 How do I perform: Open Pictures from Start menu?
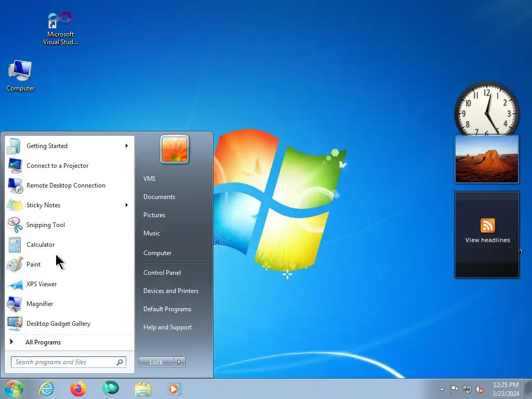coord(154,215)
